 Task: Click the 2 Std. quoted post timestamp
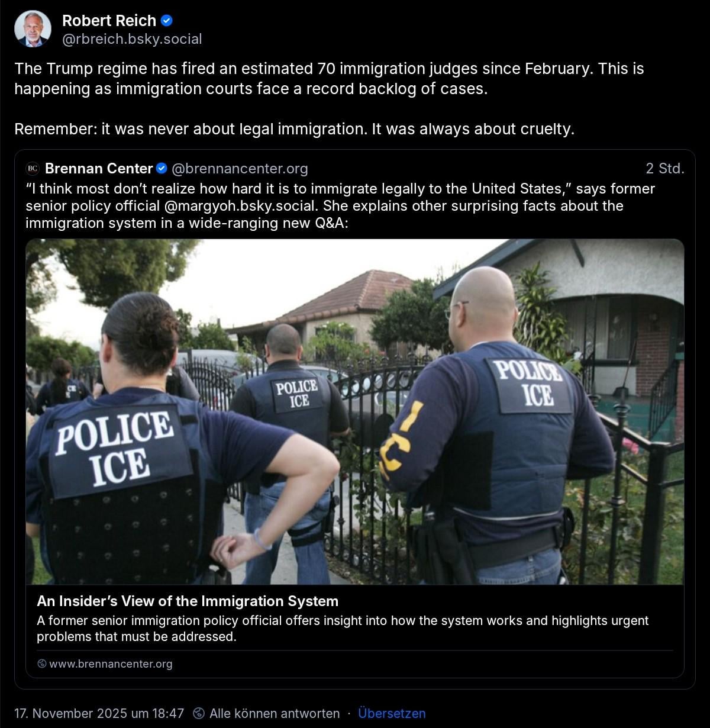pos(665,169)
